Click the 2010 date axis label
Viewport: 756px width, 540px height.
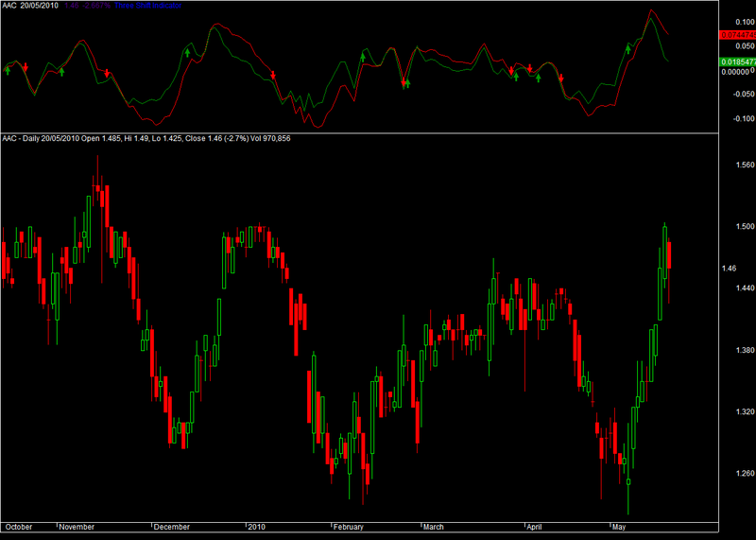[x=256, y=527]
